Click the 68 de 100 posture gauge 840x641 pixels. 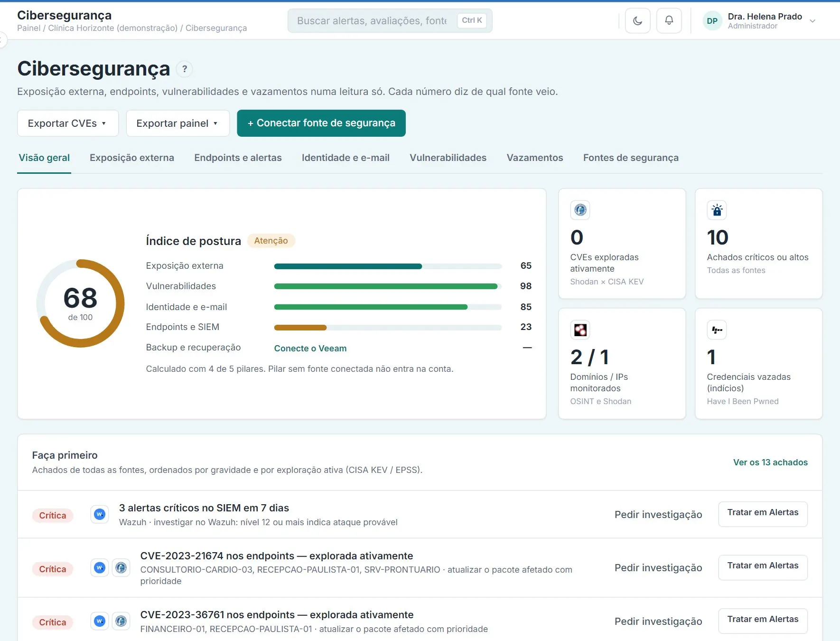80,303
